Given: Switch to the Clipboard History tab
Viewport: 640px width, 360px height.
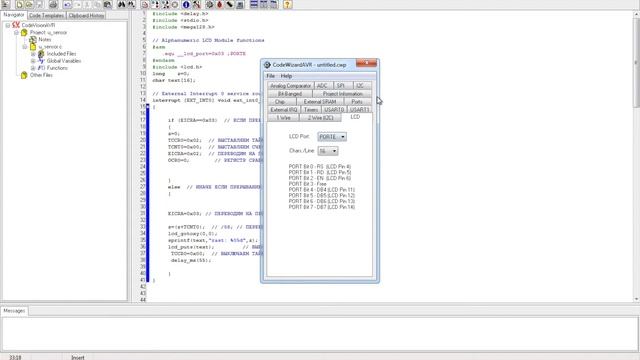Looking at the screenshot, I should point(86,16).
